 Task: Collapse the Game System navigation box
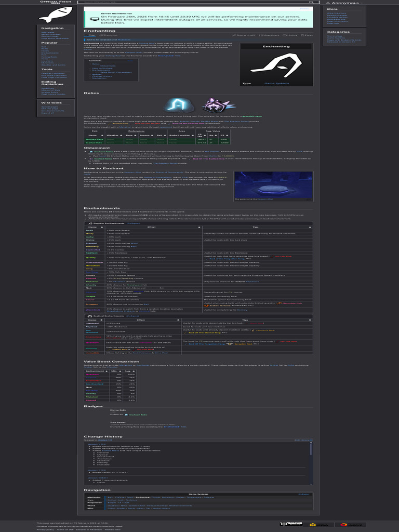pyautogui.click(x=303, y=494)
